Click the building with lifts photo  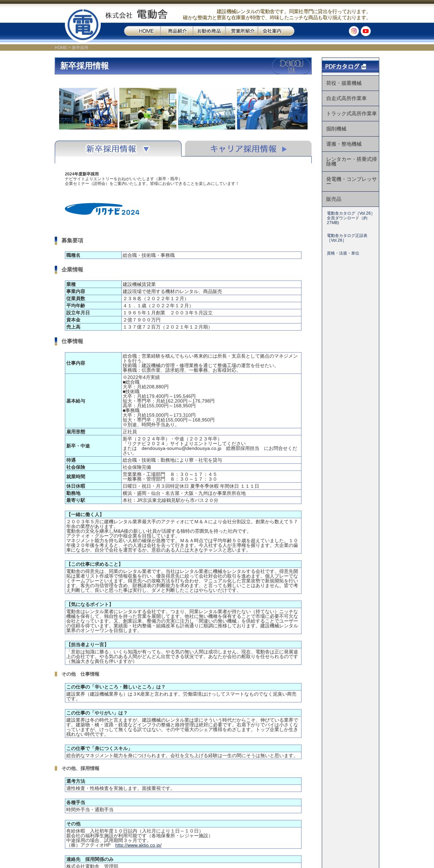tap(88, 109)
